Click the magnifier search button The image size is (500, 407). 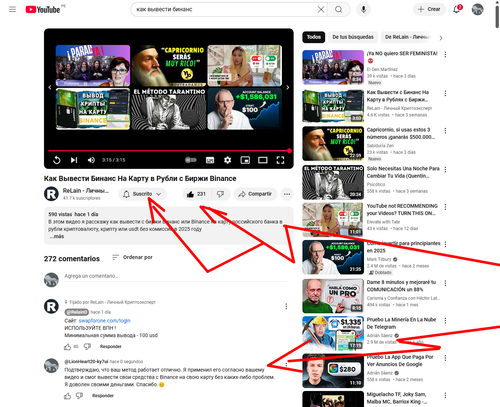click(x=339, y=9)
